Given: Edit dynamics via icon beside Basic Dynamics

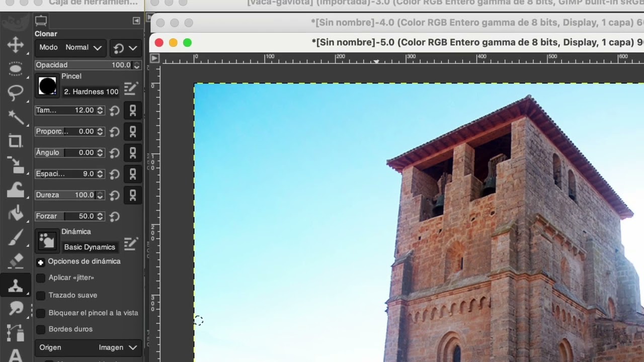Looking at the screenshot, I should click(x=130, y=244).
